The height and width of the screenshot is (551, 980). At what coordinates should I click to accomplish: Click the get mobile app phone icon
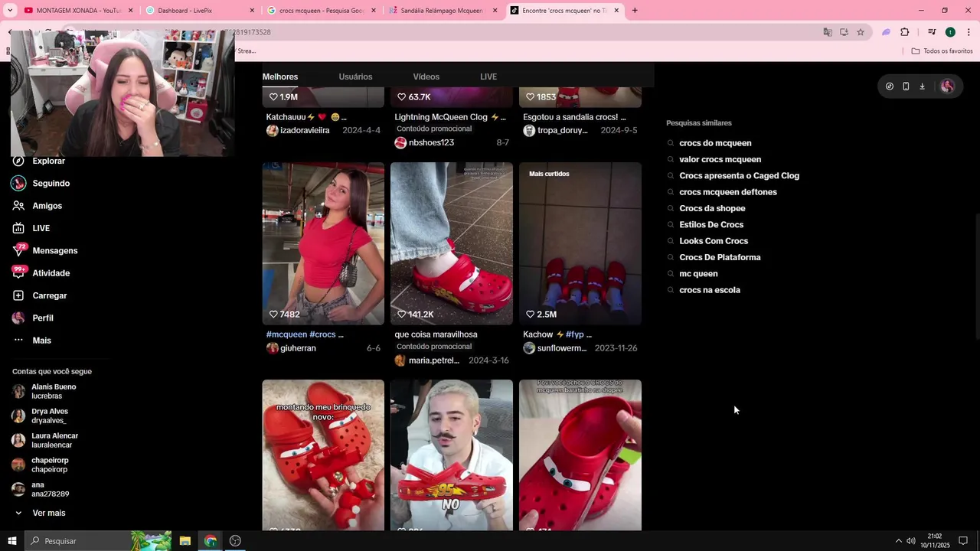pos(906,86)
